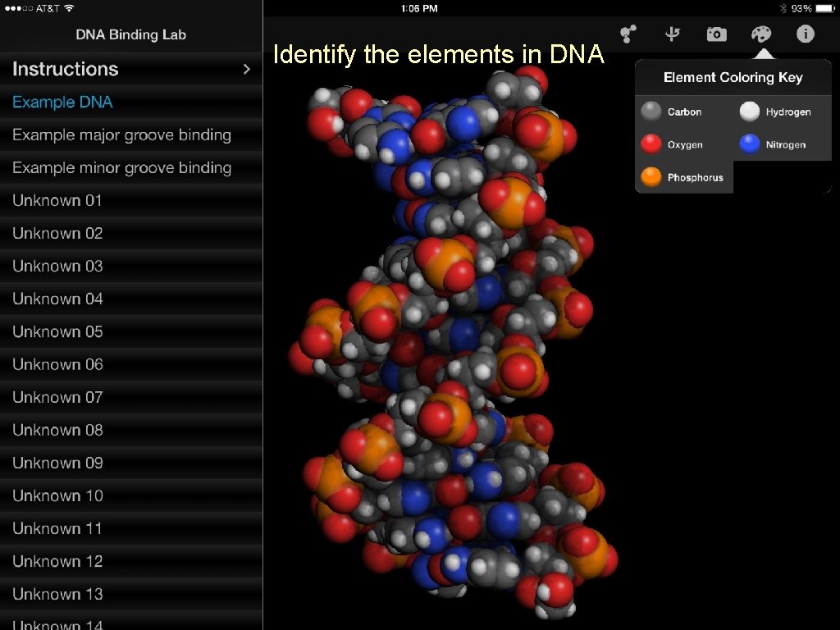Open the Element Coloring Key palette
The width and height of the screenshot is (840, 630).
(760, 34)
